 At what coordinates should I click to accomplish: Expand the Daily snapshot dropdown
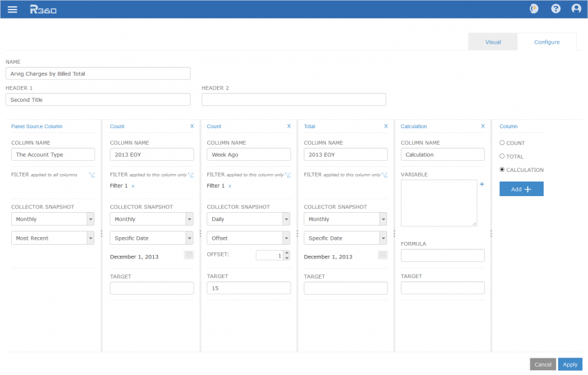coord(286,219)
